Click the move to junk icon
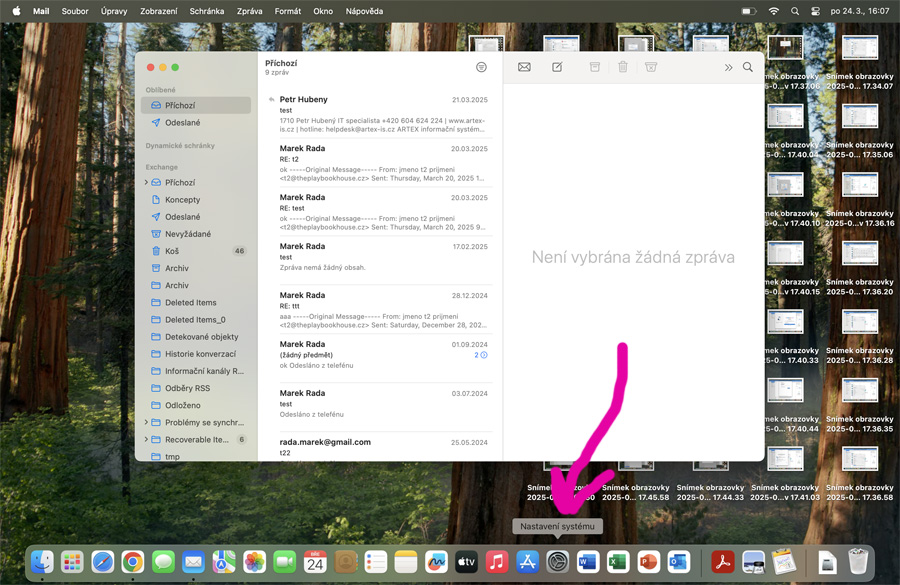This screenshot has width=900, height=585. click(x=651, y=67)
